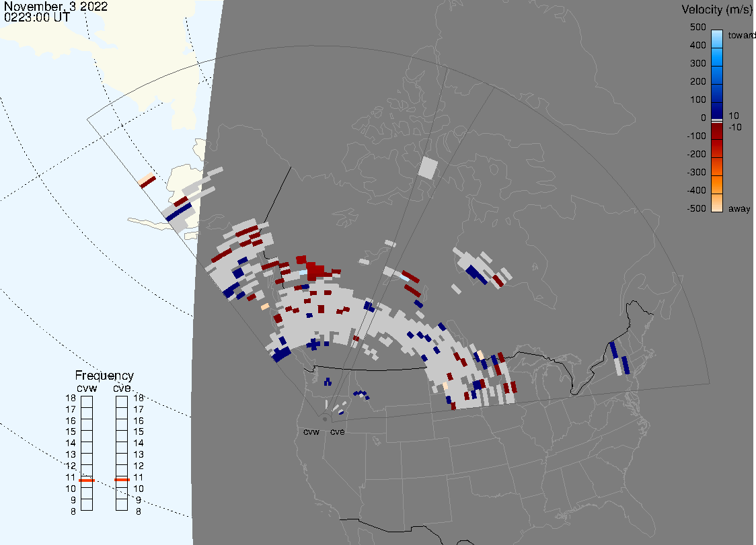Click the red marker on cvw frequency bar

pos(87,480)
